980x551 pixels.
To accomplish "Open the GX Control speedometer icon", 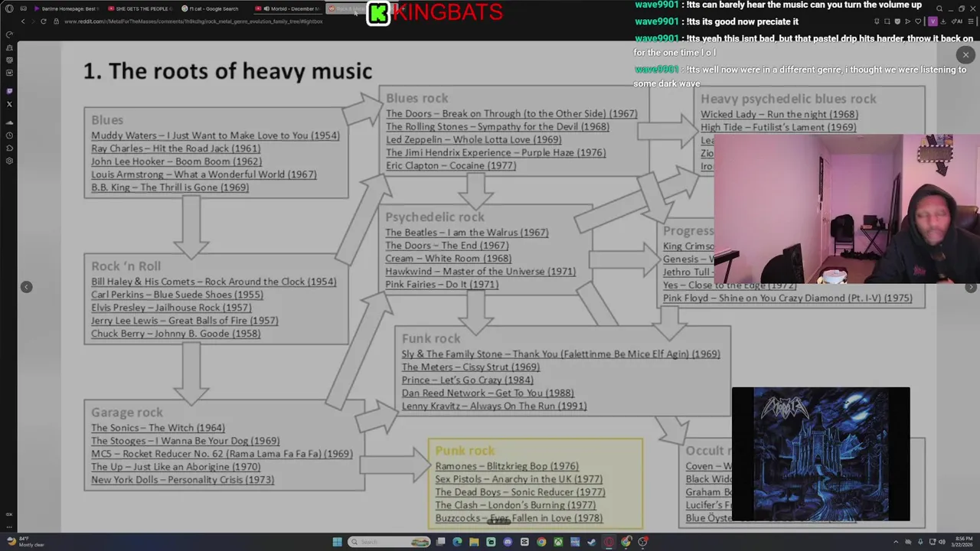I will [x=9, y=34].
